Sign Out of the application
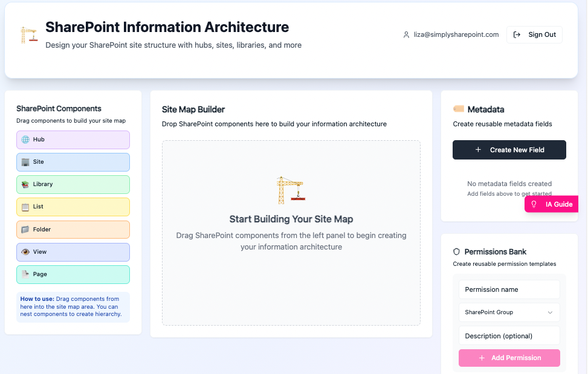588x374 pixels. point(534,34)
